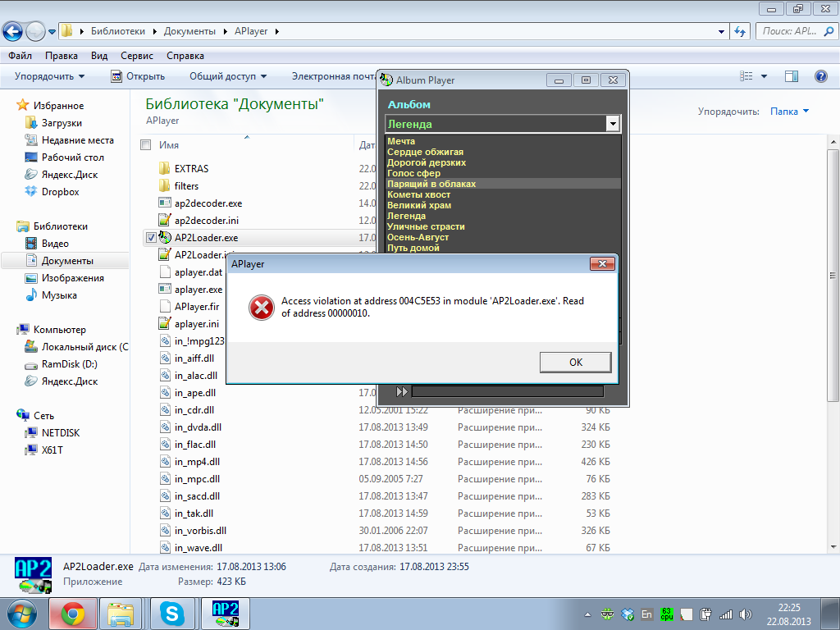Click the Album Player seek progress bar
The height and width of the screenshot is (630, 840).
[507, 391]
